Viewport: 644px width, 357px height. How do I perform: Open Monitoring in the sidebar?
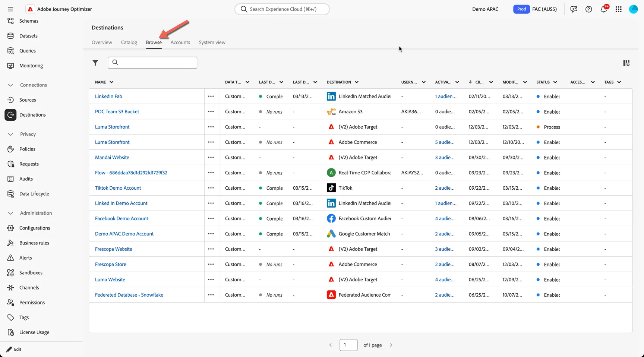31,66
